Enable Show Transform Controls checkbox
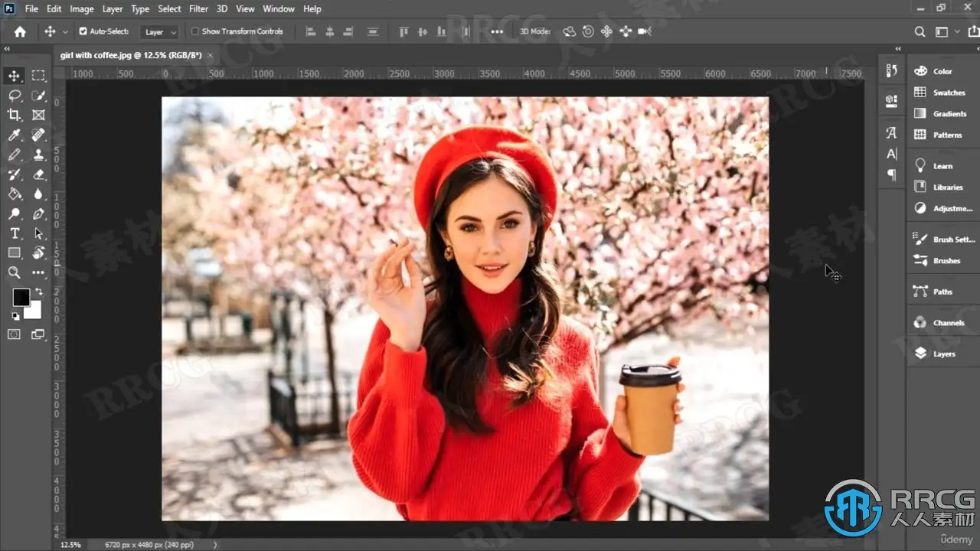The width and height of the screenshot is (980, 551). [195, 31]
